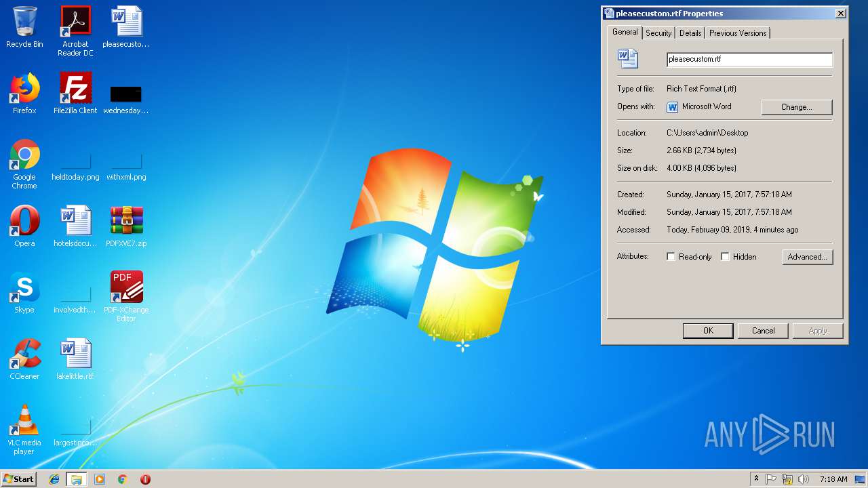Click the Word file icon in Properties dialog
This screenshot has width=868, height=488.
coord(628,59)
